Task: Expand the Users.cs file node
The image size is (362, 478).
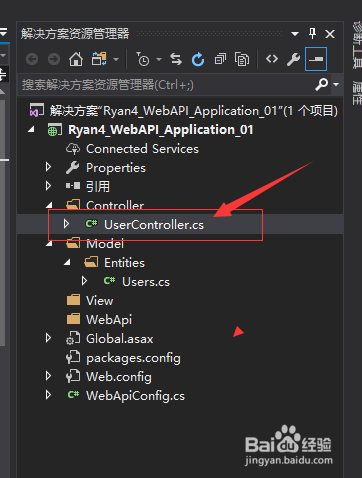Action: (x=84, y=281)
